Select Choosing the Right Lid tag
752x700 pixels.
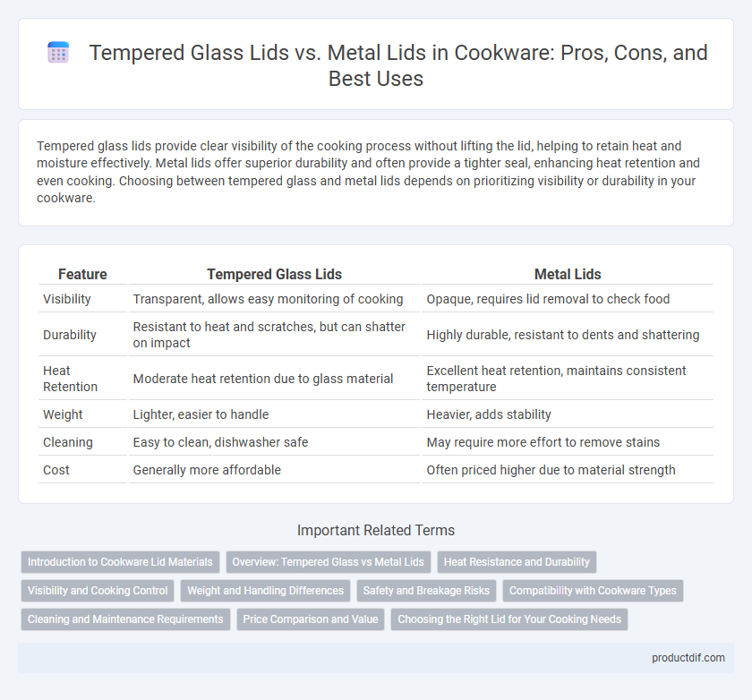pyautogui.click(x=509, y=619)
